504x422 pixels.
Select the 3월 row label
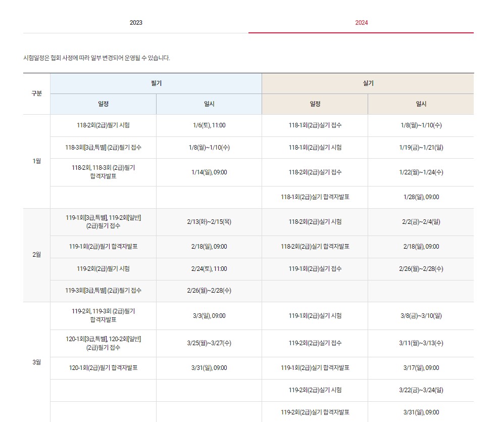(36, 362)
